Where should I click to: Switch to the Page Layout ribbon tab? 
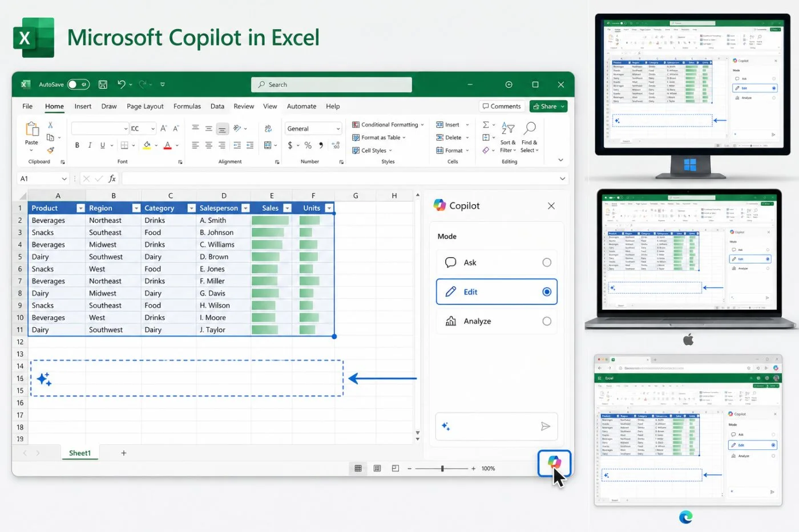tap(145, 106)
